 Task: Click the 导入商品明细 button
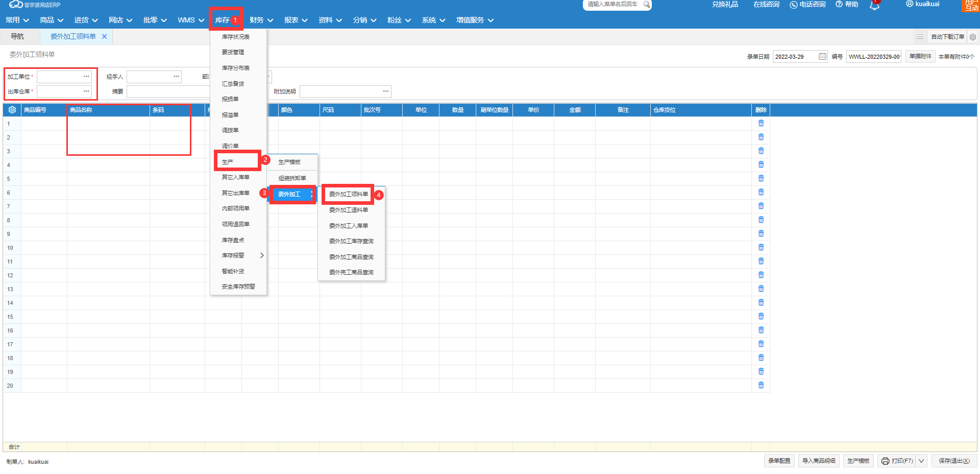pos(818,461)
